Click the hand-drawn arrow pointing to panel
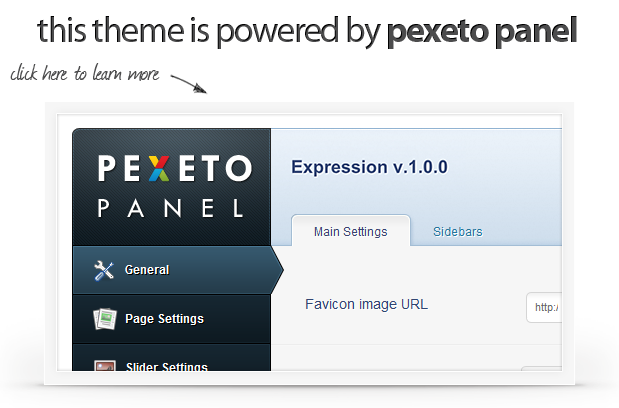The image size is (619, 408). pyautogui.click(x=189, y=83)
